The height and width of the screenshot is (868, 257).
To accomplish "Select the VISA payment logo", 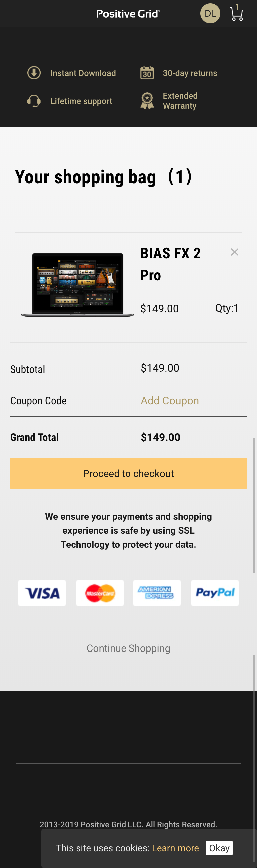I will (x=42, y=593).
